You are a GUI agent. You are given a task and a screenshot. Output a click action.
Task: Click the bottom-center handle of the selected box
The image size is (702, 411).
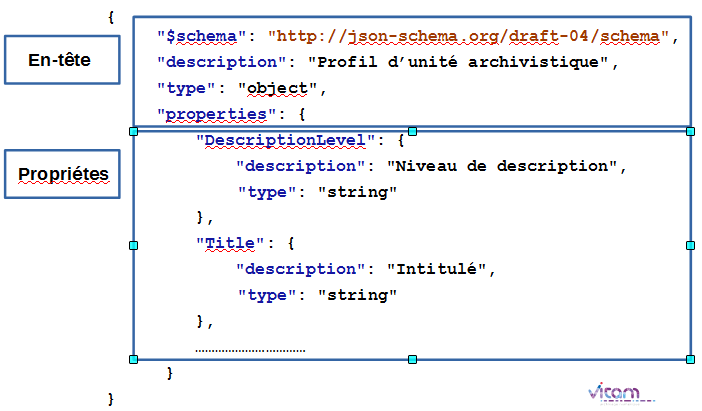412,359
